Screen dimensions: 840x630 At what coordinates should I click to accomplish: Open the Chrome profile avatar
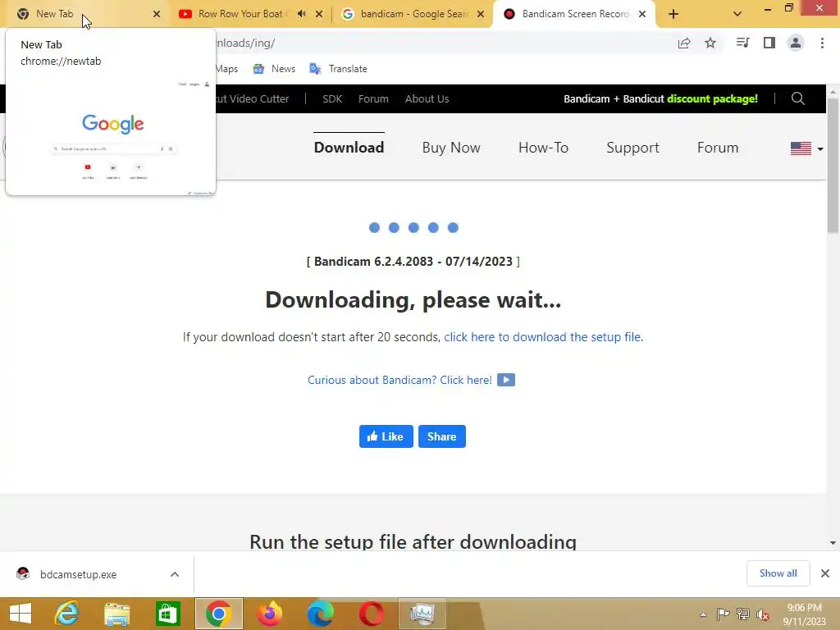[x=796, y=43]
